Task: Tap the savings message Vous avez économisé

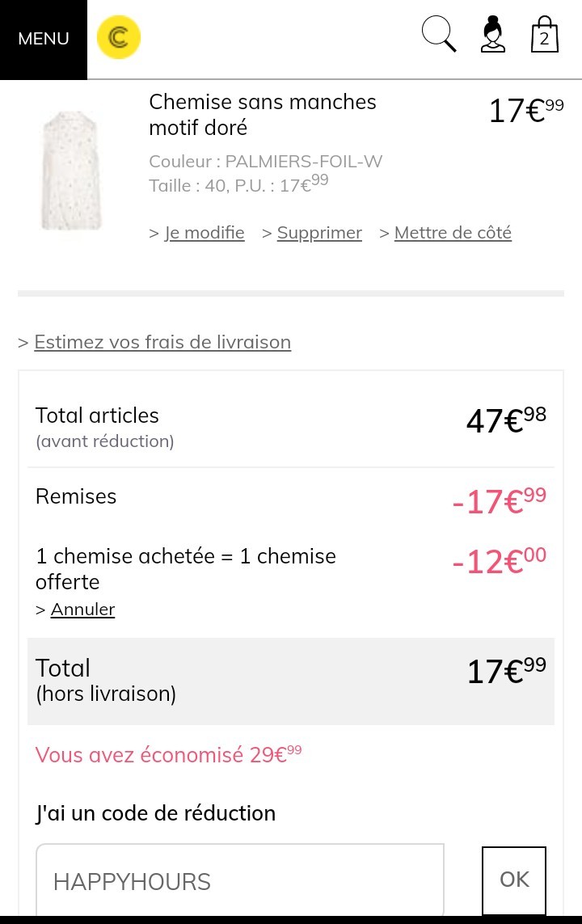Action: pos(168,755)
